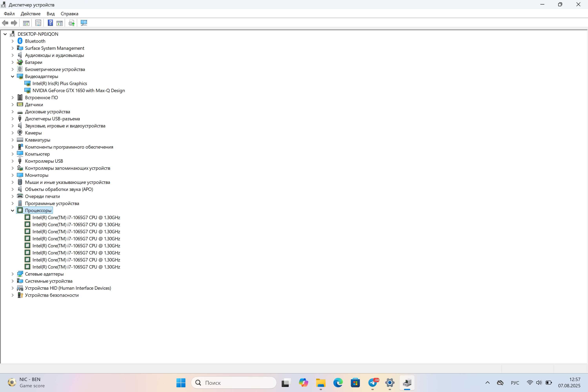Expand the Компьютер category
This screenshot has height=392, width=588.
click(13, 154)
